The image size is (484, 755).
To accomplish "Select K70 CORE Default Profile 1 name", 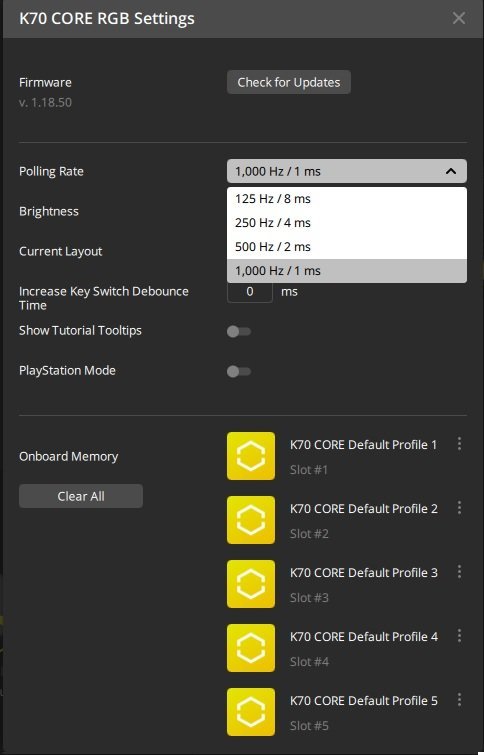I will [x=363, y=444].
